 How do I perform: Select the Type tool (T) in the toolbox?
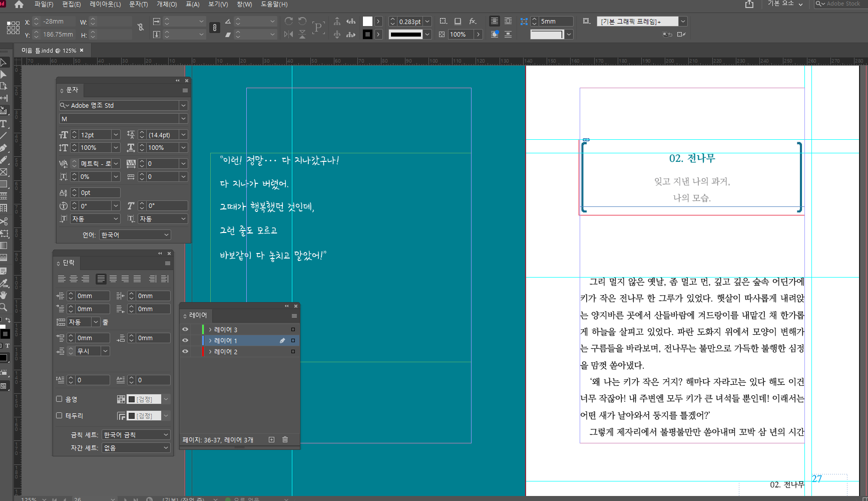4,124
